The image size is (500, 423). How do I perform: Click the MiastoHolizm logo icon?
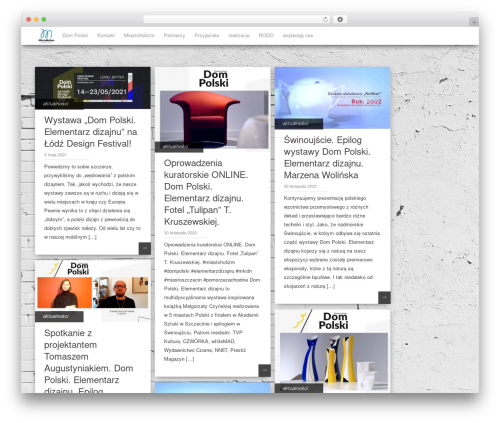tap(46, 35)
